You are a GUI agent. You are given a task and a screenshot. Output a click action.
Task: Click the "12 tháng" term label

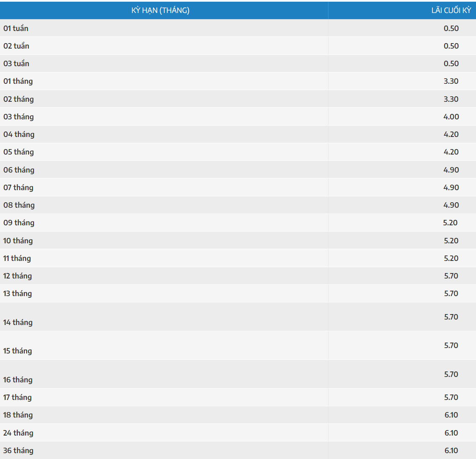pyautogui.click(x=18, y=276)
